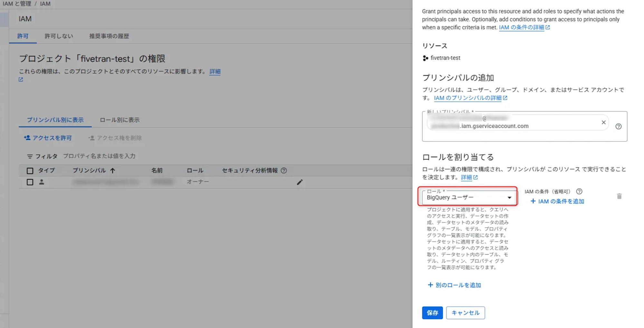The height and width of the screenshot is (328, 644).
Task: Open the 詳細 link under ロールを割り当てる
Action: [x=469, y=177]
